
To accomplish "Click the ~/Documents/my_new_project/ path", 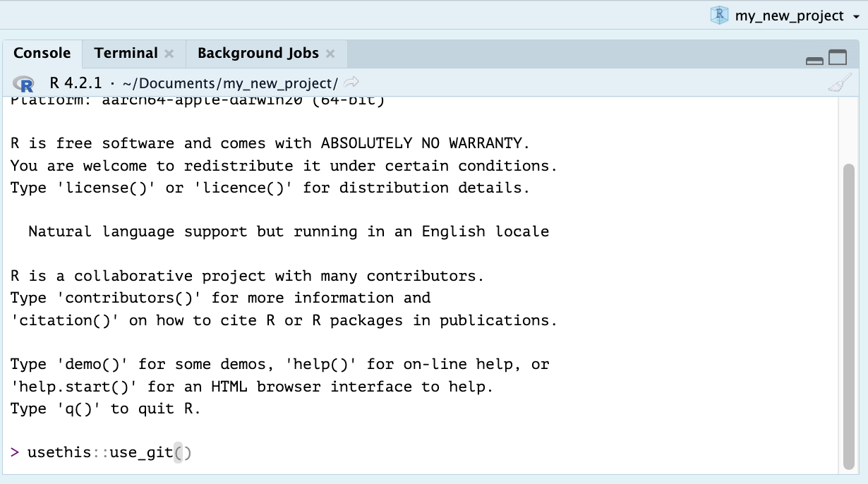I will [x=230, y=83].
